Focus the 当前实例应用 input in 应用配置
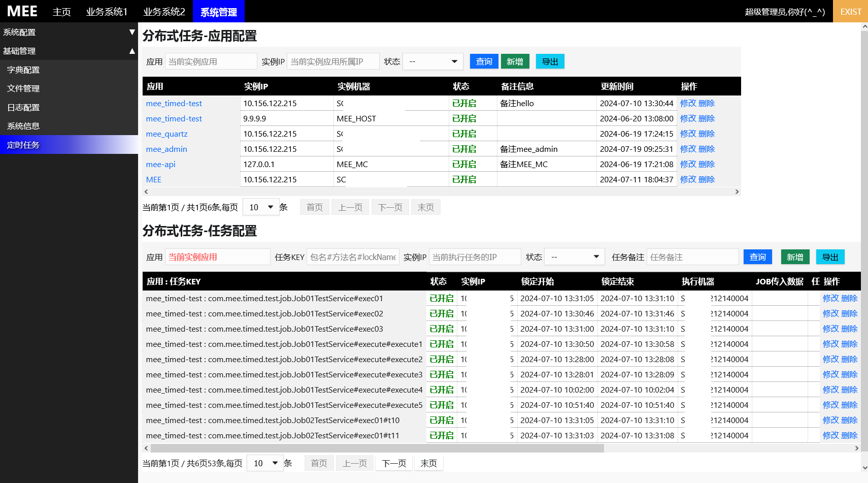The height and width of the screenshot is (483, 868). click(x=211, y=61)
